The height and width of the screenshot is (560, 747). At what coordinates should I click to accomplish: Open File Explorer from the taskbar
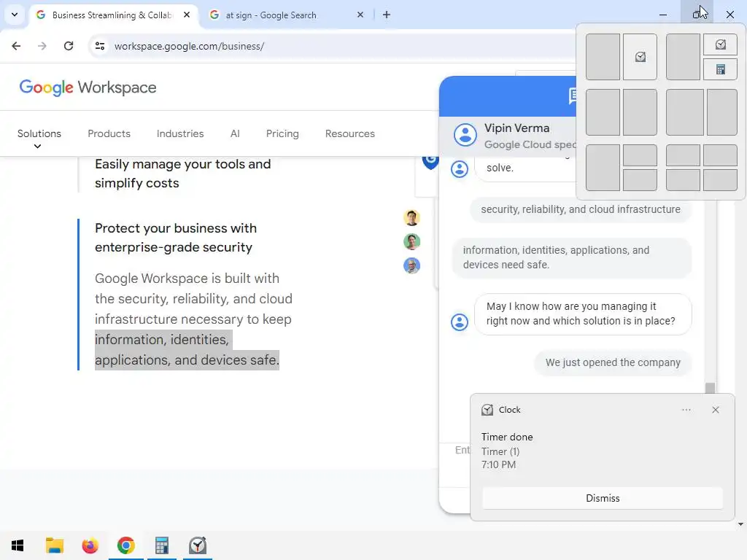54,545
